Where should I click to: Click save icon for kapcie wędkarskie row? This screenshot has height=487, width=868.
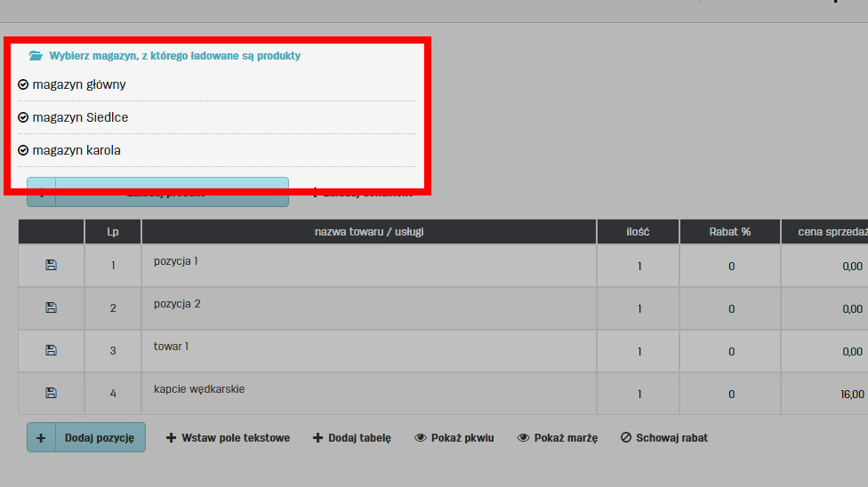[51, 393]
